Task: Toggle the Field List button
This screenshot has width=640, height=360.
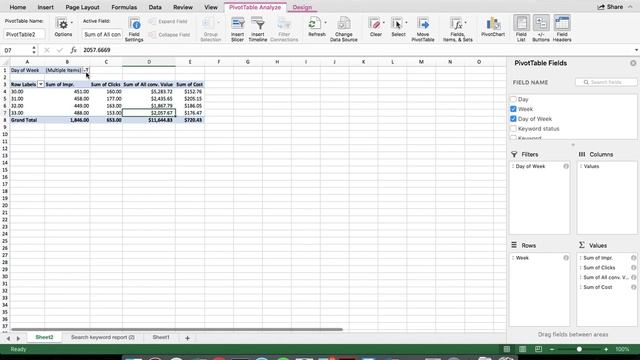Action: (x=521, y=28)
